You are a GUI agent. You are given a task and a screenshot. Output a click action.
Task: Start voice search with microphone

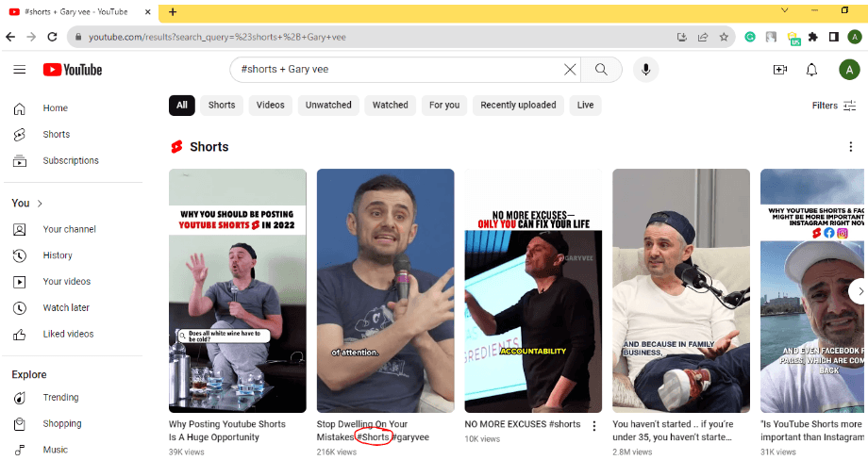[x=645, y=70]
